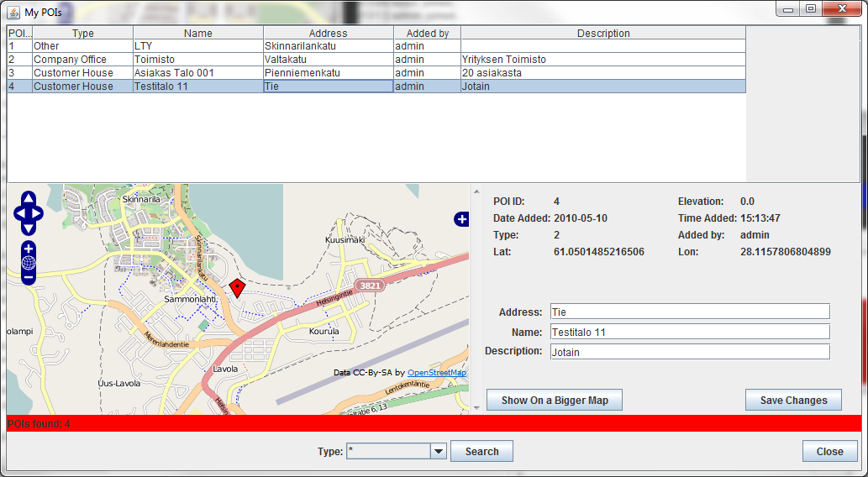This screenshot has width=868, height=477.
Task: Click the Valtakatu address cell
Action: pyautogui.click(x=329, y=60)
